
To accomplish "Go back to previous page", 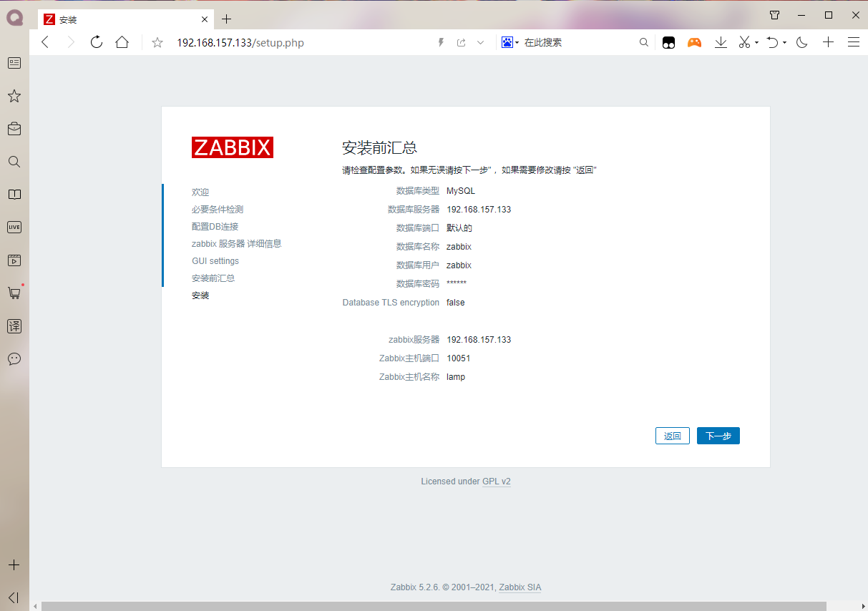I will click(x=45, y=42).
